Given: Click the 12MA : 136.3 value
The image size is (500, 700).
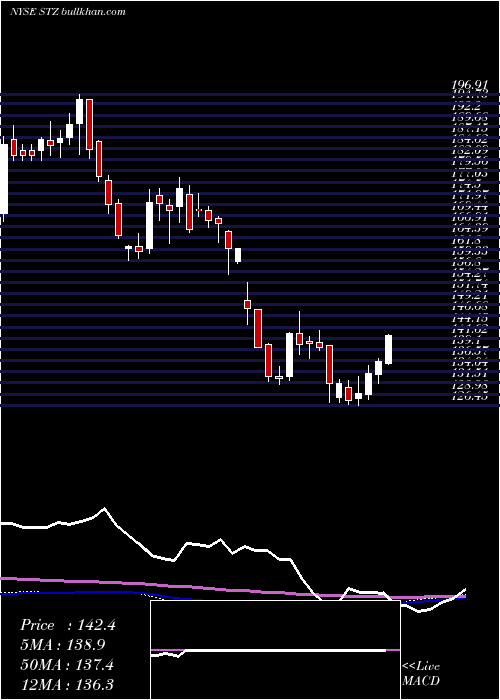Looking at the screenshot, I should [67, 685].
